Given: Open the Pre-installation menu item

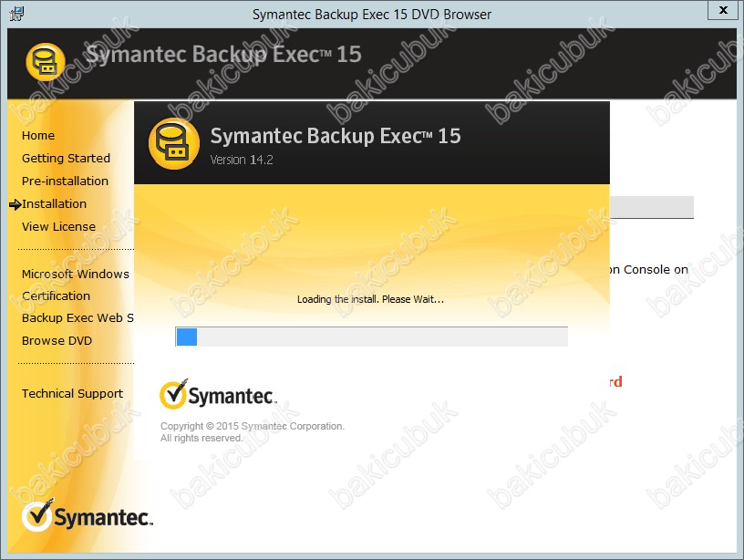Looking at the screenshot, I should 65,181.
